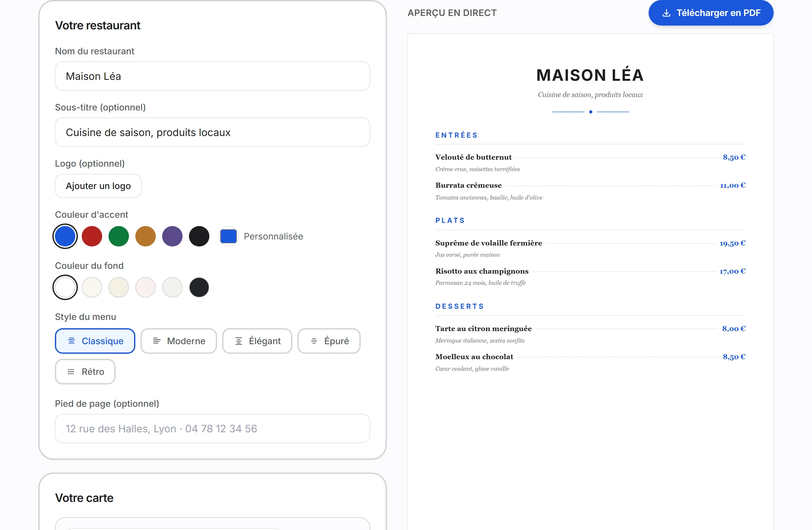Click the 19,50 € price
This screenshot has width=812, height=530.
coord(733,243)
